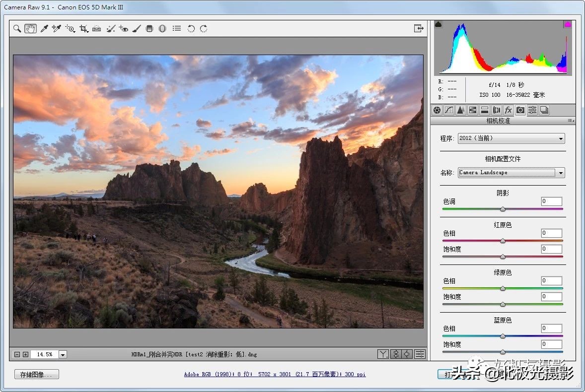Toggle shadow clipping warning in histogram
Screen dimensions: 585x392
point(439,24)
